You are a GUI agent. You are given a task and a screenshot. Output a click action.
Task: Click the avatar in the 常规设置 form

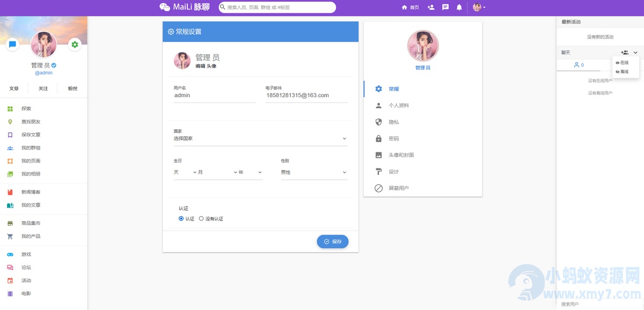(182, 61)
